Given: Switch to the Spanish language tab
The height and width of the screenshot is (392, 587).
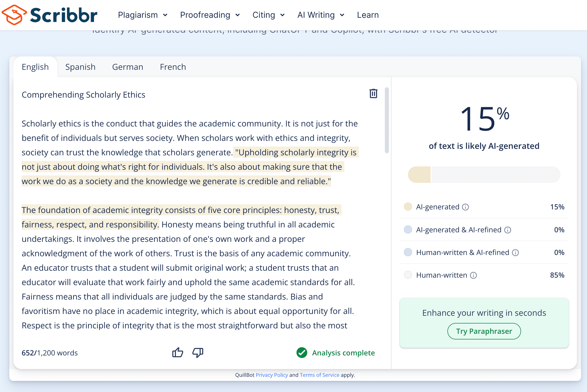Looking at the screenshot, I should tap(80, 67).
